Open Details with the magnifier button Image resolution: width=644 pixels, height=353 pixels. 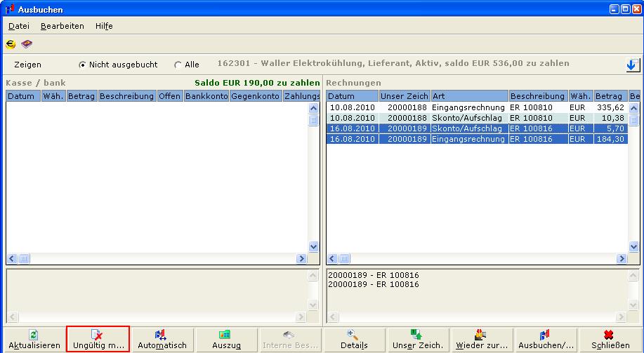click(354, 340)
